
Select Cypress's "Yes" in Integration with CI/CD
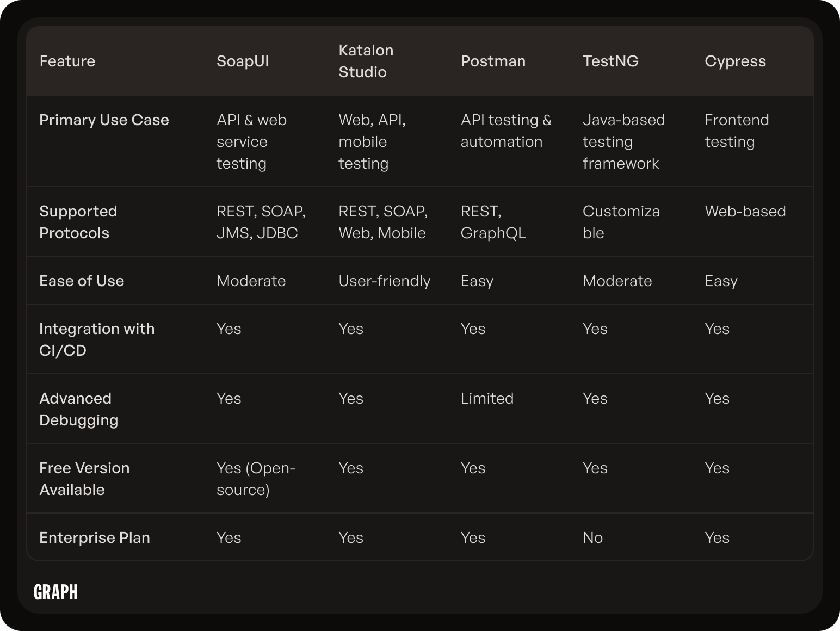[x=717, y=329]
